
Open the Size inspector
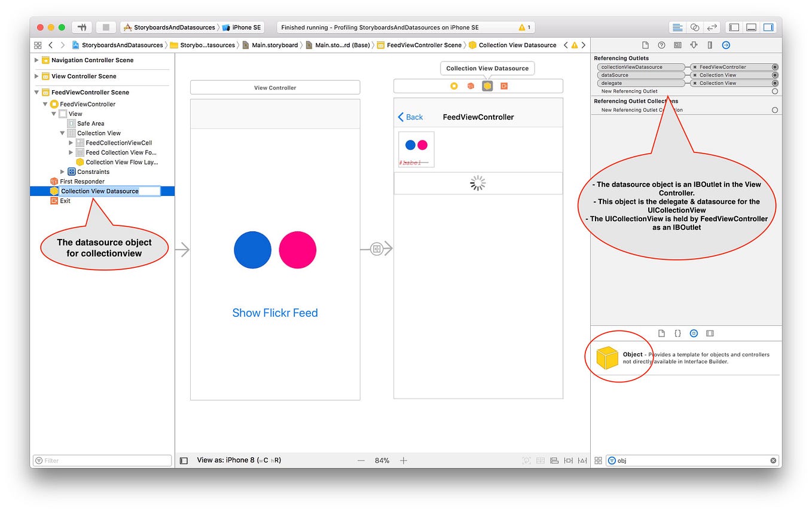[x=710, y=45]
